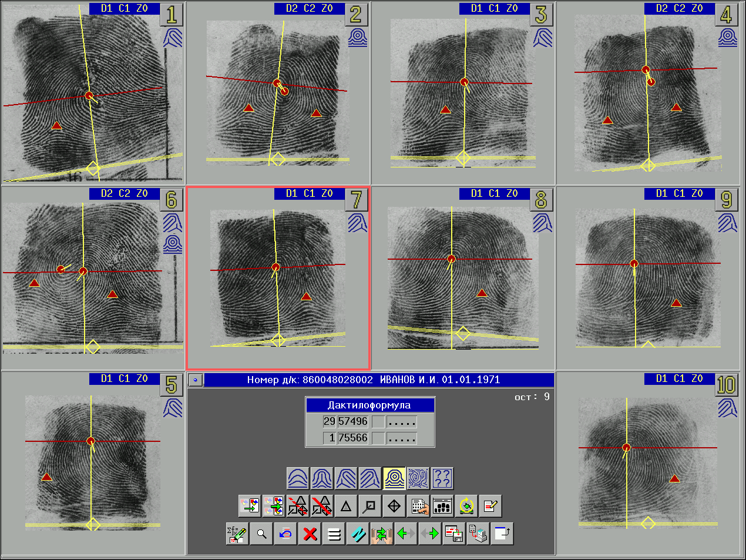Select fingerprint number 10 badge

tap(727, 385)
